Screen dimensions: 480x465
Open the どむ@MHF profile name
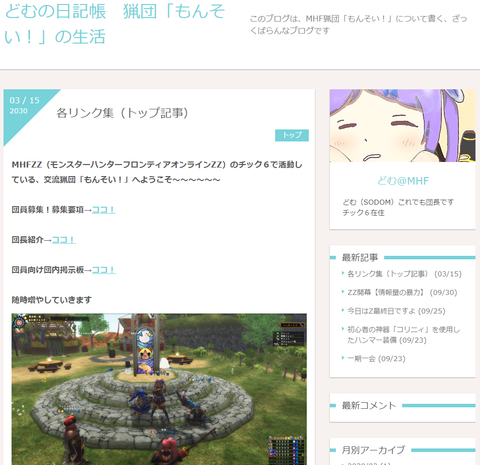403,181
